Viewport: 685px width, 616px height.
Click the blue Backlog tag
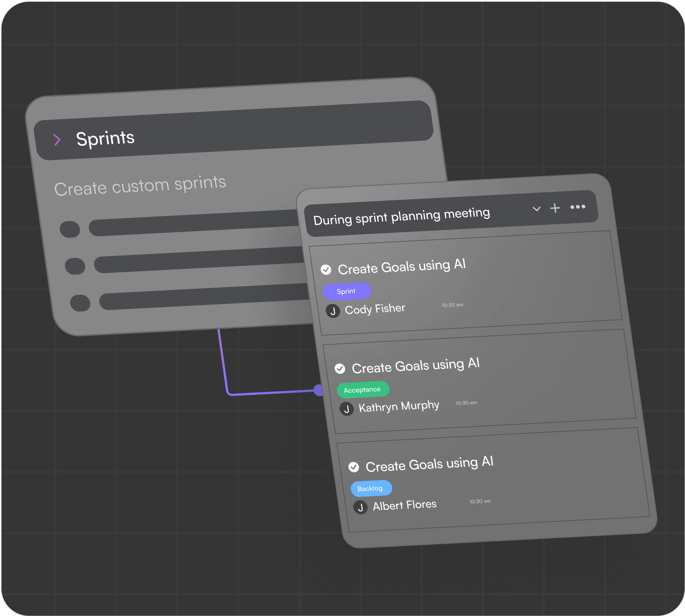click(371, 488)
